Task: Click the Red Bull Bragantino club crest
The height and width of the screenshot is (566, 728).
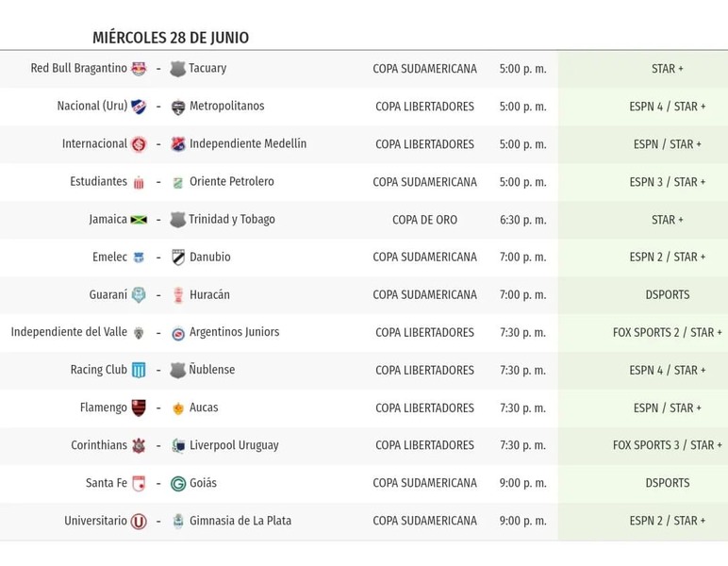Action: coord(139,69)
